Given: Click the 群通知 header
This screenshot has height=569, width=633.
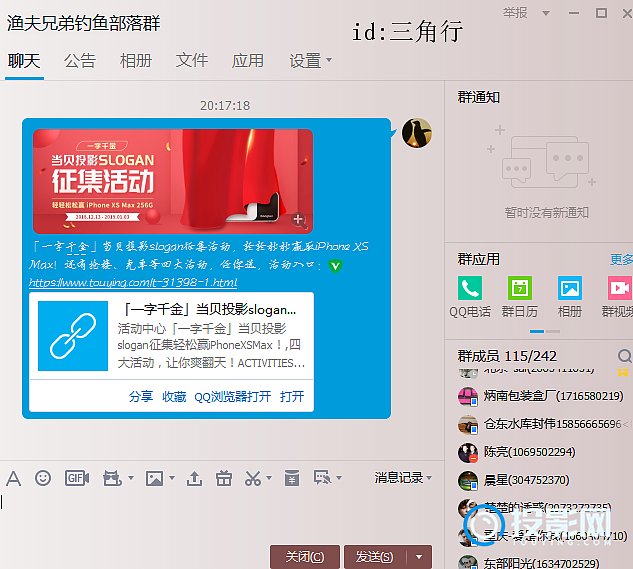Looking at the screenshot, I should (479, 97).
